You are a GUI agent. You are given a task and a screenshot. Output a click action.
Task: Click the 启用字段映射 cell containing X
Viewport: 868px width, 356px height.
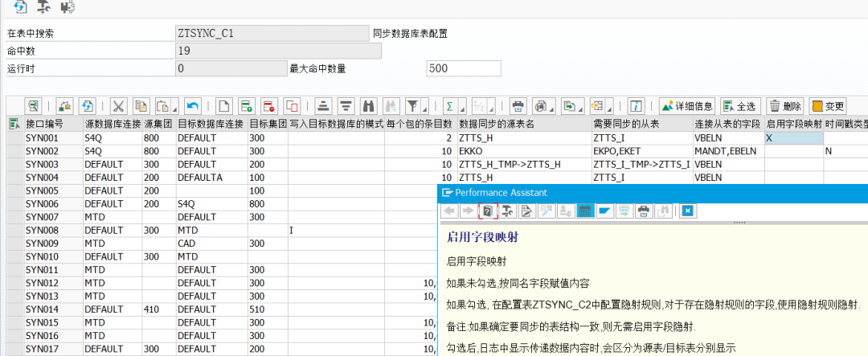[794, 138]
